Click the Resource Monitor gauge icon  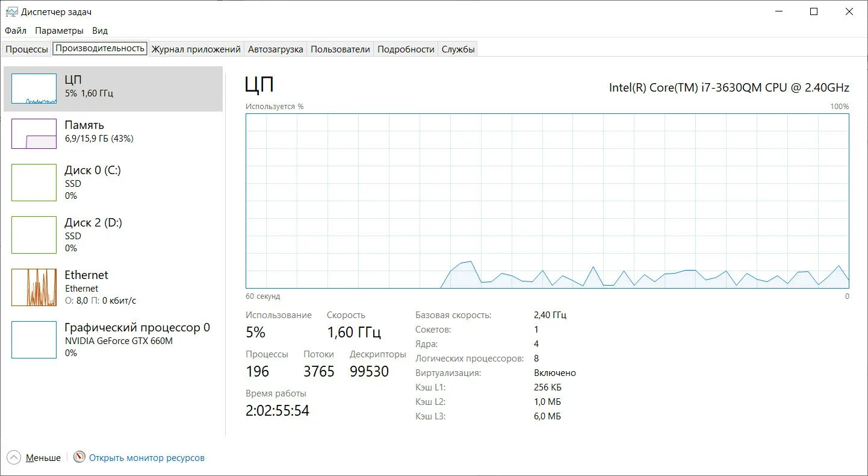tap(79, 457)
